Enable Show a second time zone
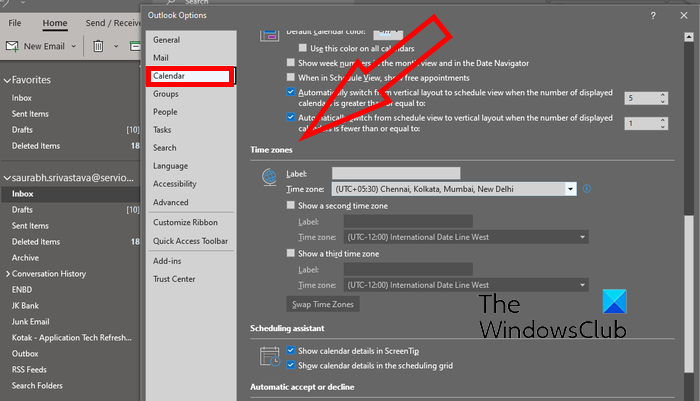Viewport: 700px width, 401px height. [x=291, y=205]
